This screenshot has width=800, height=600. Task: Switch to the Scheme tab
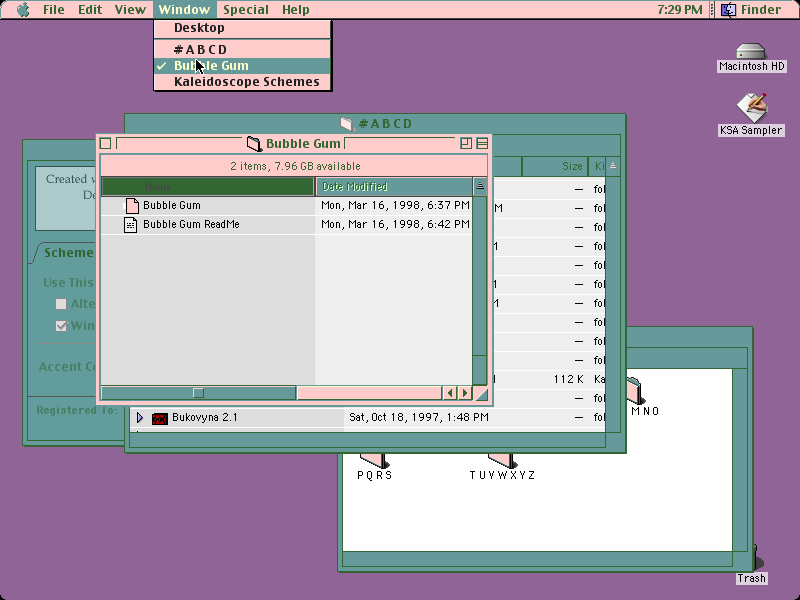tap(68, 253)
